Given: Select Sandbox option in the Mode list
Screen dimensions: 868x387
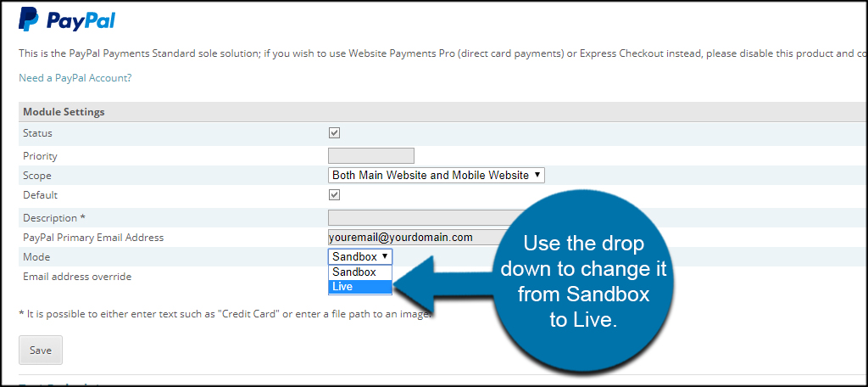Looking at the screenshot, I should pos(360,272).
